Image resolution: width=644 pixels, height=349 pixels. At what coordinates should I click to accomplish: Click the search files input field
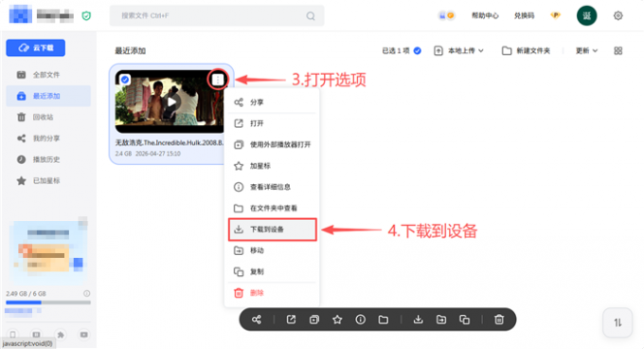coord(217,15)
